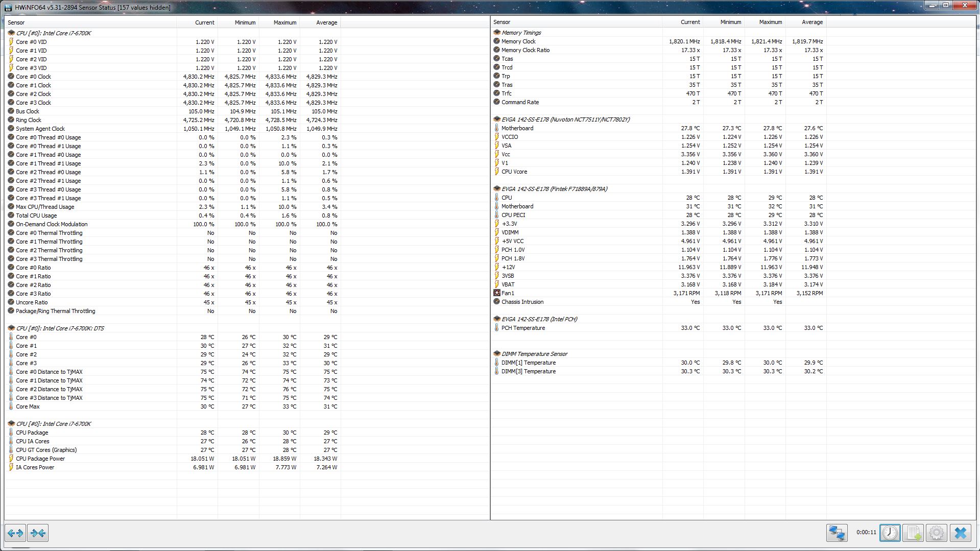Screen dimensions: 980x551
Task: Click the left pane Sensor column header
Action: (90, 22)
